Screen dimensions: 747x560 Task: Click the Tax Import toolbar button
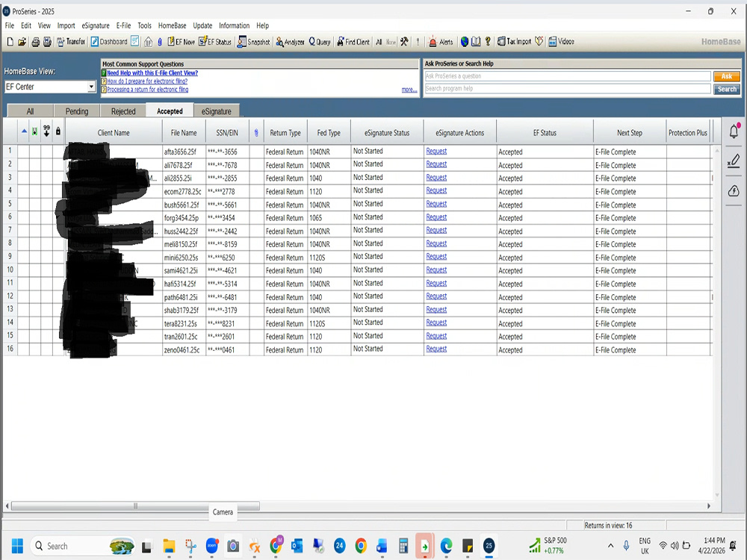point(514,42)
